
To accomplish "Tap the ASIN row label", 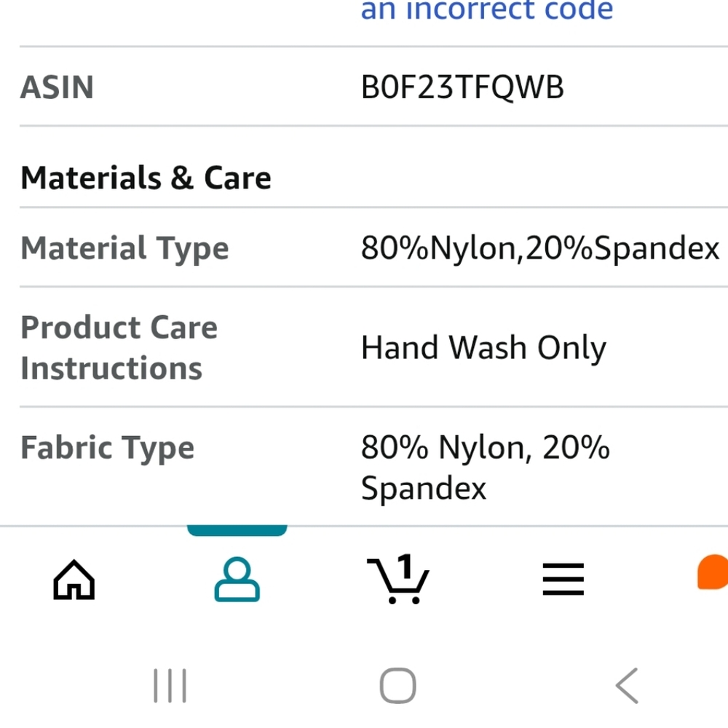I will (57, 88).
